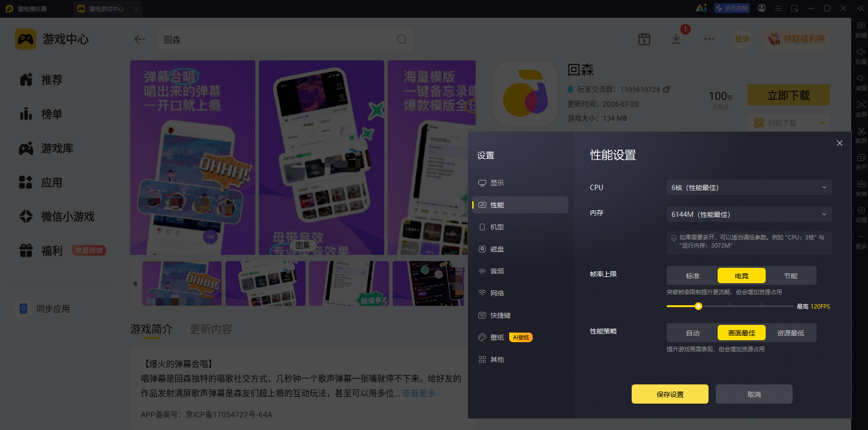
Task: Set performance strategy to 画面最佳
Action: click(x=742, y=333)
